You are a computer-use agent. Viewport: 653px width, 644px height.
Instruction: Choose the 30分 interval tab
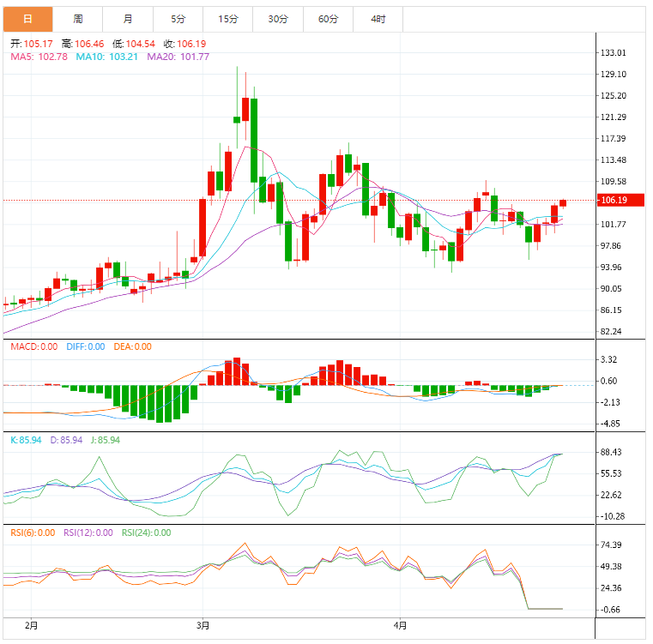tap(278, 19)
